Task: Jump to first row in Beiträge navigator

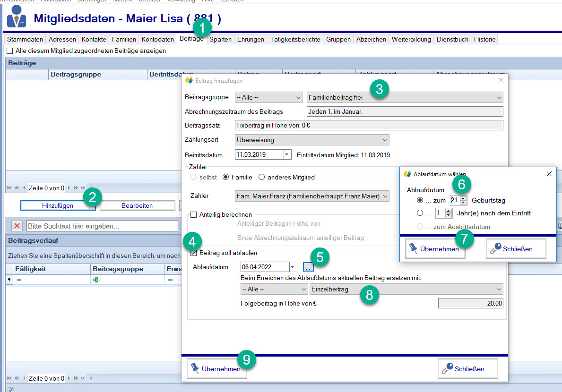Action: point(9,188)
